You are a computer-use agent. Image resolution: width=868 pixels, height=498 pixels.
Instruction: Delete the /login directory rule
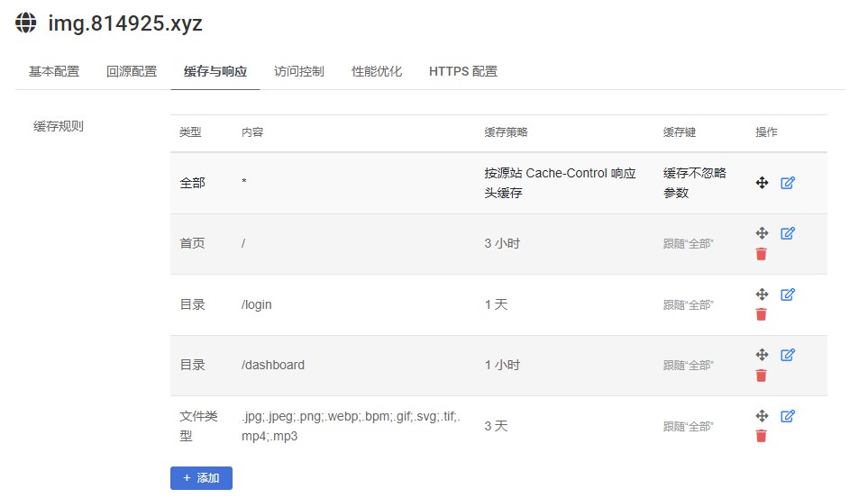pos(762,314)
